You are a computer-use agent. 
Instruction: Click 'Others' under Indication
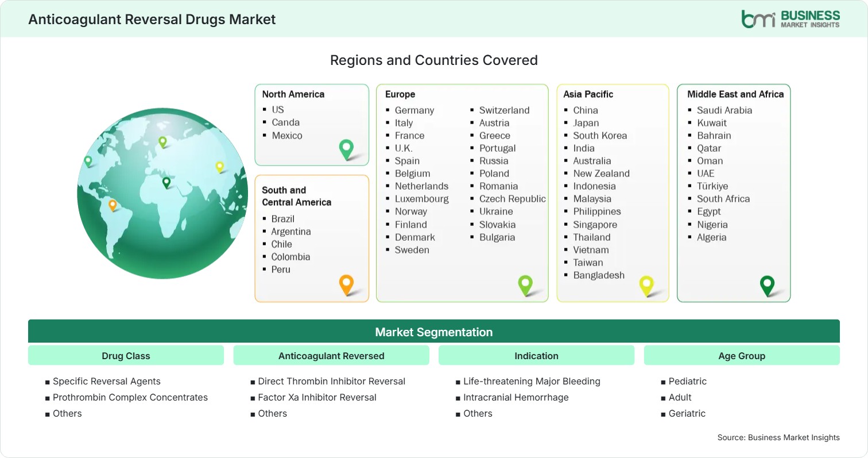click(478, 413)
